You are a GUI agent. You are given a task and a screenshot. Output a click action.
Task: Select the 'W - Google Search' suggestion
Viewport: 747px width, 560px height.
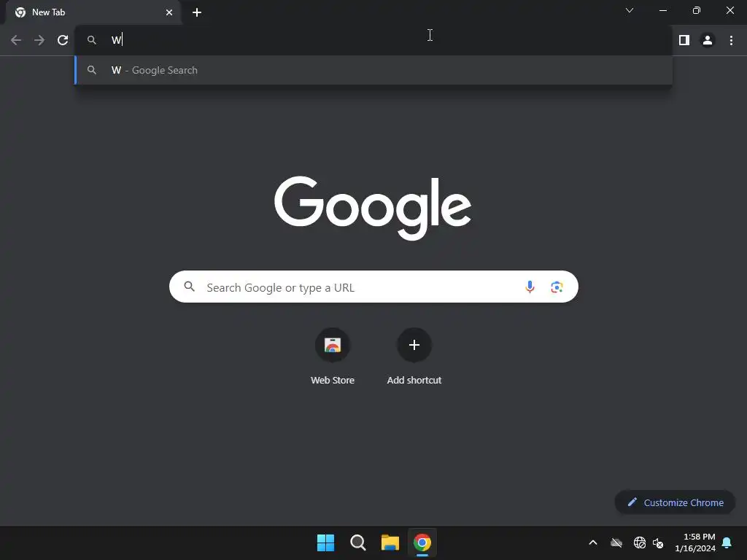pyautogui.click(x=374, y=70)
